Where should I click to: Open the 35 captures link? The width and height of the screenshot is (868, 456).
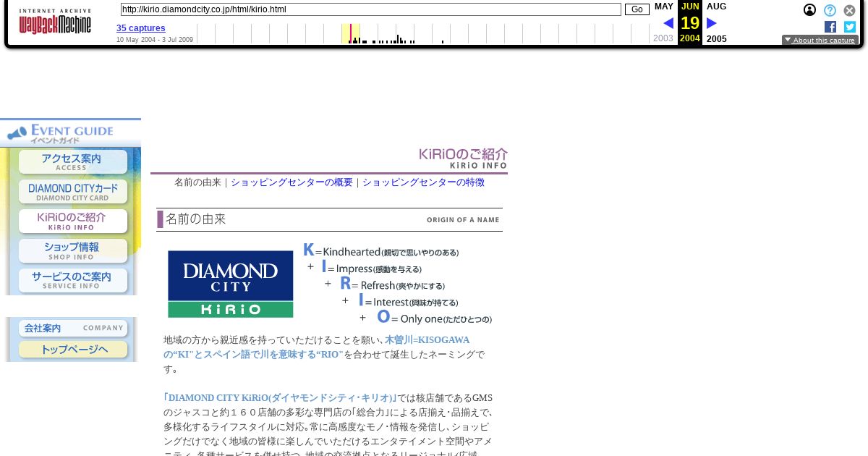(x=141, y=28)
